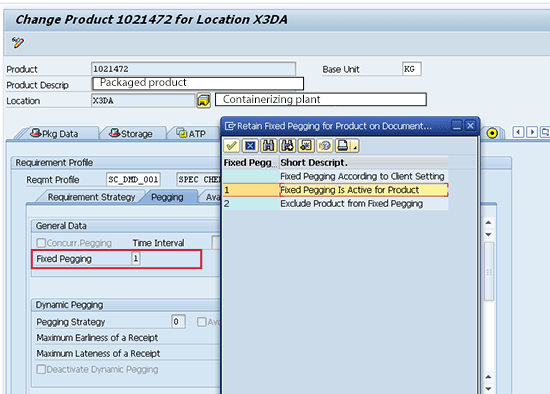This screenshot has height=394, width=550.
Task: Click the binoculars Find icon
Action: coord(269,146)
